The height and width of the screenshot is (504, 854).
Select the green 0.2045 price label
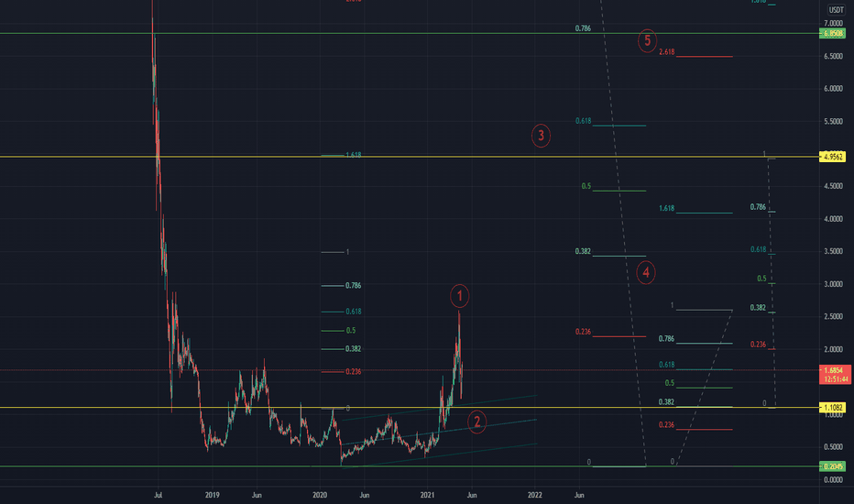click(x=833, y=466)
